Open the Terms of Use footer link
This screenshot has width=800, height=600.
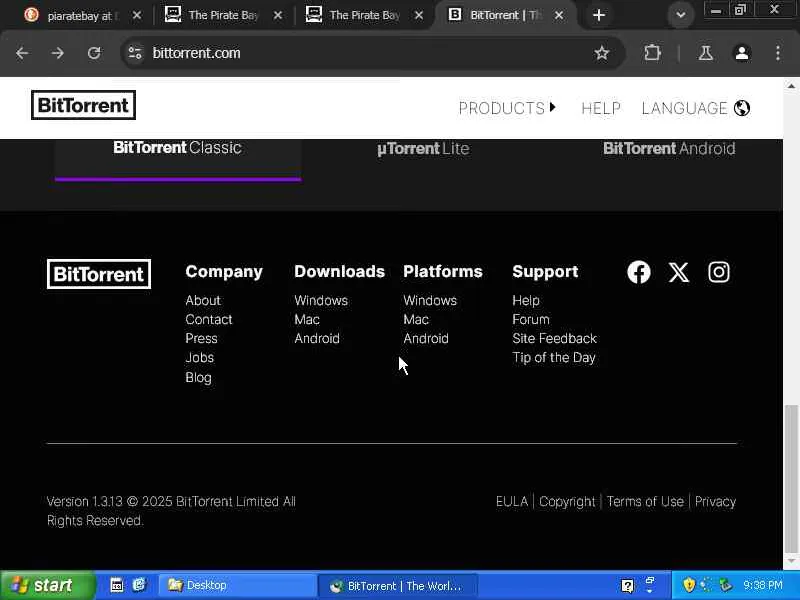tap(645, 502)
